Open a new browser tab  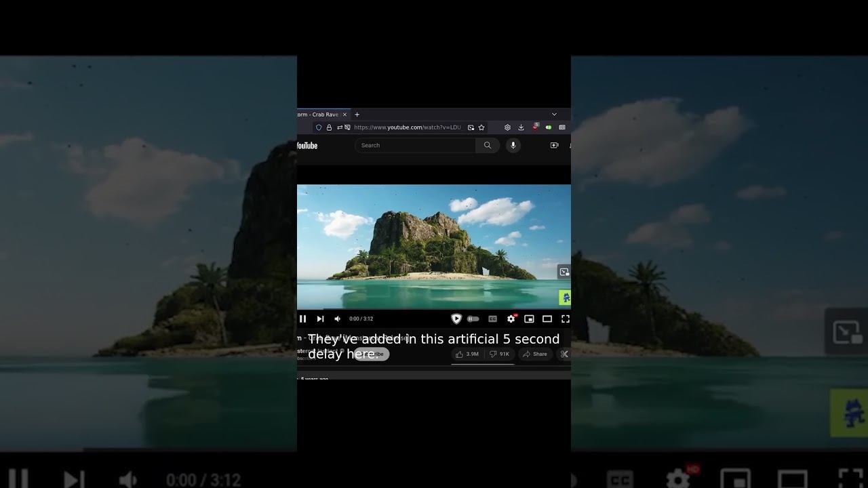(357, 115)
